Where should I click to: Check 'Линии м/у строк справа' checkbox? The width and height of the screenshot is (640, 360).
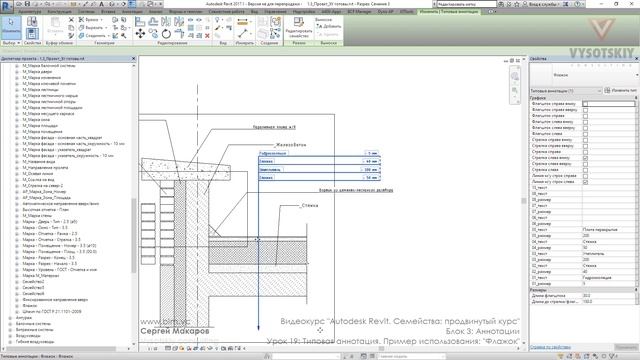(x=585, y=176)
